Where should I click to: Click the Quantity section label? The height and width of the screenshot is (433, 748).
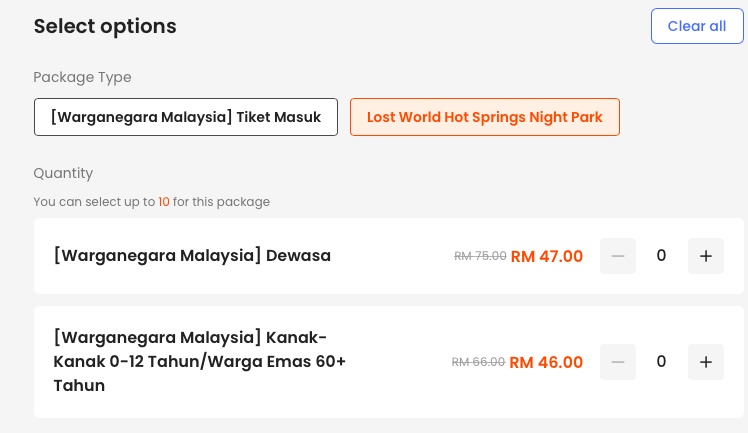click(63, 173)
